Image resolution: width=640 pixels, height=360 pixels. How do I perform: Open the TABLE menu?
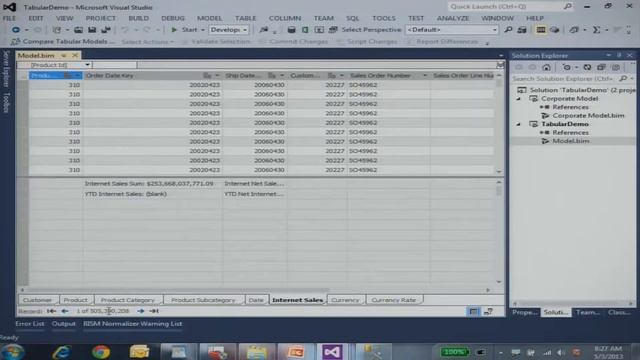[246, 18]
